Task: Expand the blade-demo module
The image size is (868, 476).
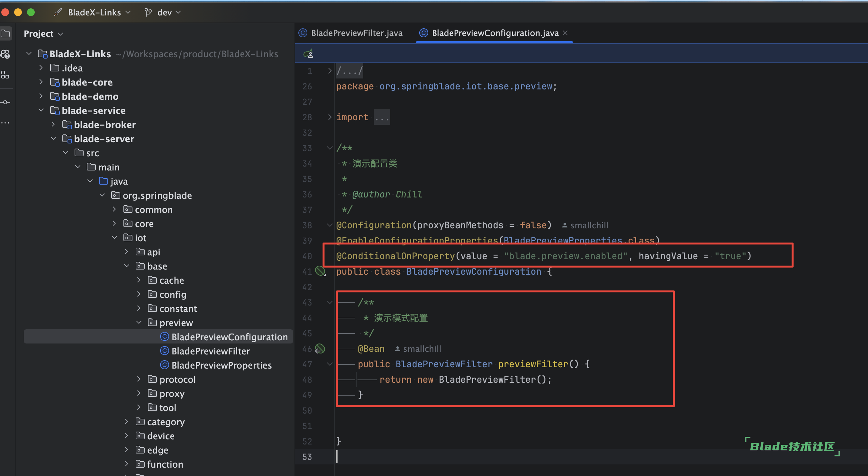Action: [x=41, y=96]
